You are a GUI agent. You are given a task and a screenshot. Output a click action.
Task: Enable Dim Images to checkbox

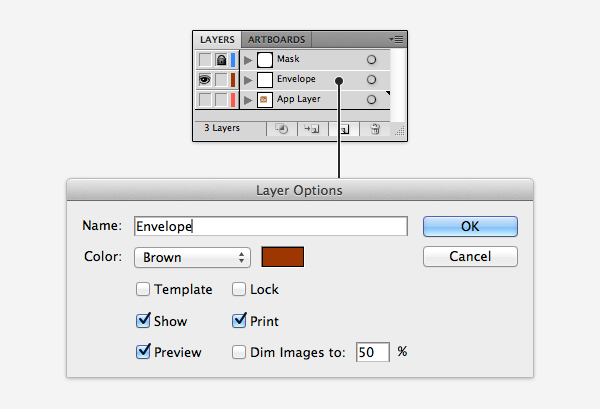click(239, 352)
